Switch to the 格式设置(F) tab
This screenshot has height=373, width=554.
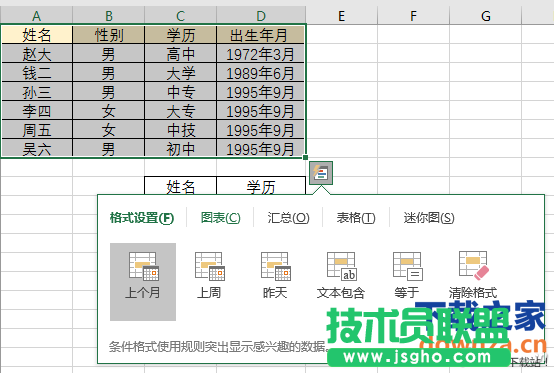[142, 218]
